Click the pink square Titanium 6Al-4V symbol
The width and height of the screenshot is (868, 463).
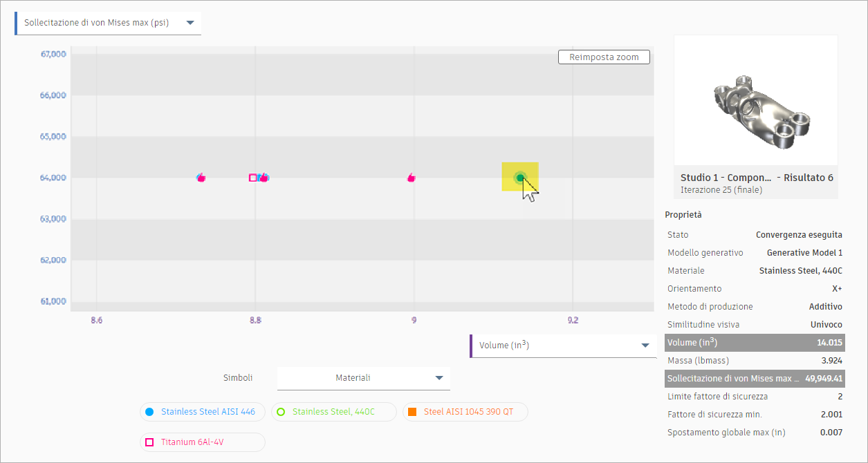[149, 442]
